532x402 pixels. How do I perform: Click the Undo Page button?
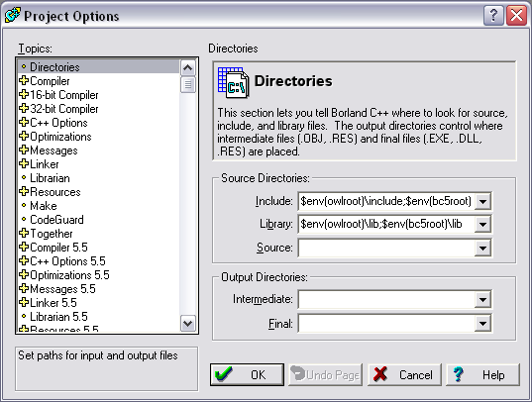coord(326,375)
